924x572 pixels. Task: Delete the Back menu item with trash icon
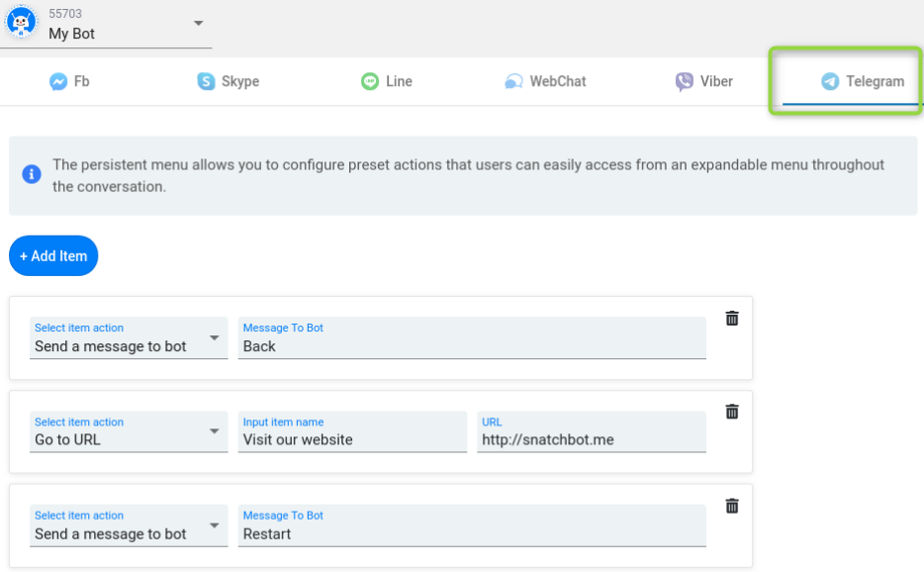coord(732,318)
